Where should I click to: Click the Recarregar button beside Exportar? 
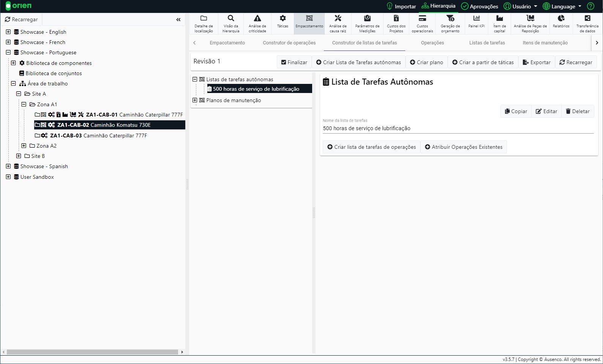click(x=576, y=62)
